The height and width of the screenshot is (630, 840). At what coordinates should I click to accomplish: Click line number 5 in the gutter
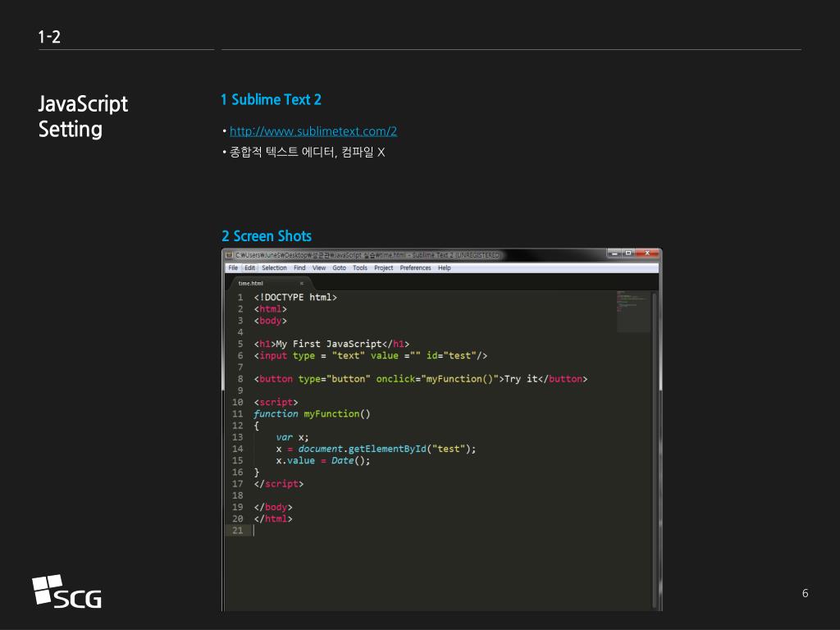pos(240,344)
